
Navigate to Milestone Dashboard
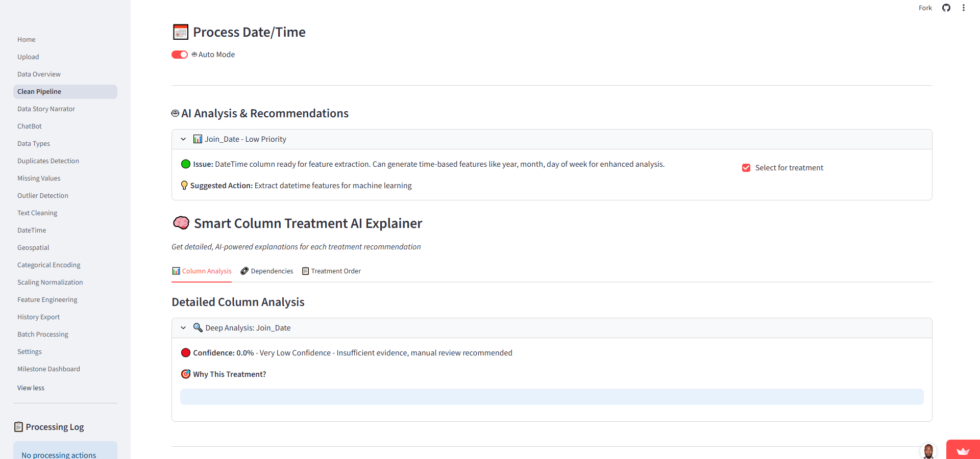pos(48,369)
